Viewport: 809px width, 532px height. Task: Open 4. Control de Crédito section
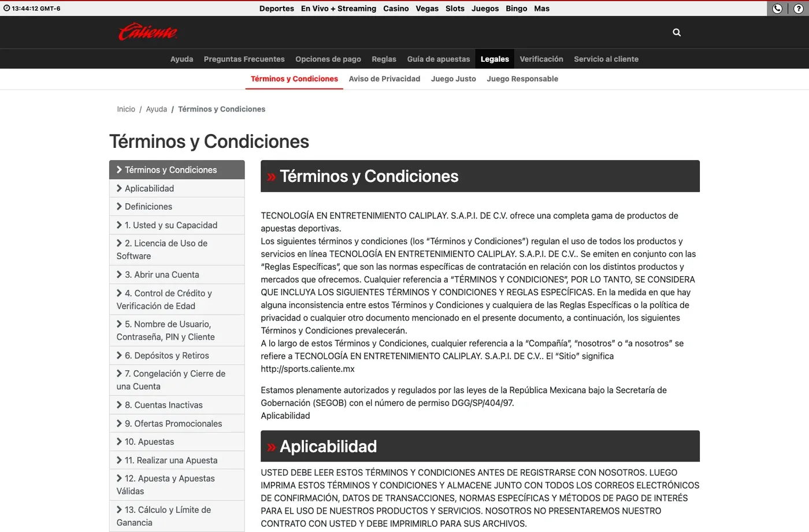(177, 299)
